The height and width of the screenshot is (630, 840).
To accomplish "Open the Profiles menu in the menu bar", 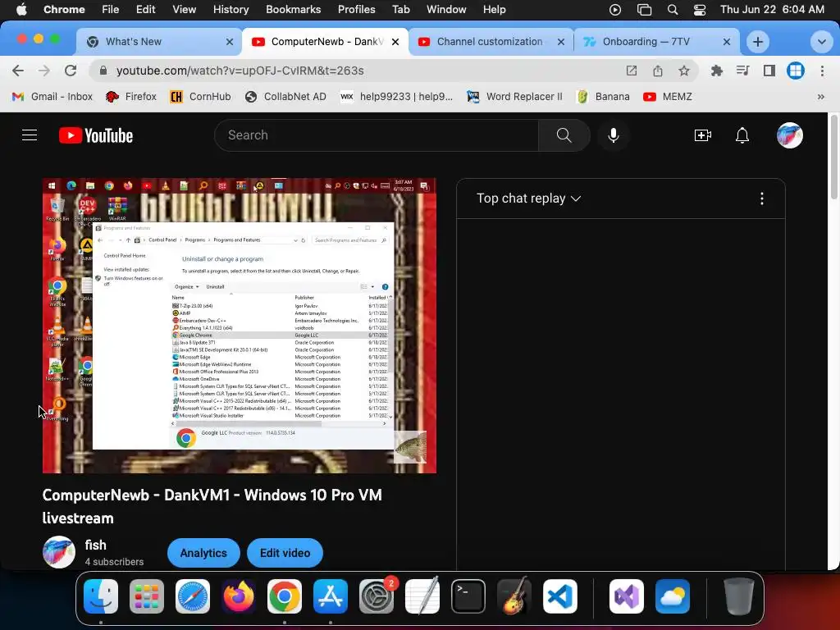I will (356, 10).
